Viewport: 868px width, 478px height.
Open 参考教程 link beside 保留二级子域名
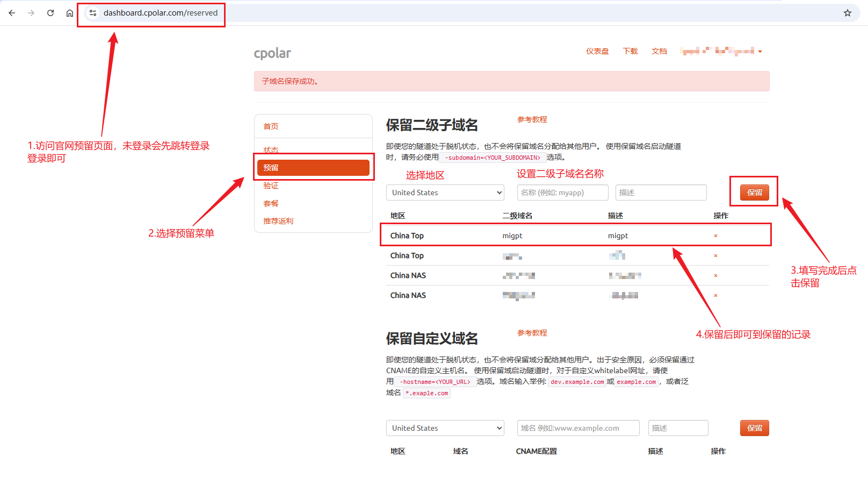click(x=532, y=119)
